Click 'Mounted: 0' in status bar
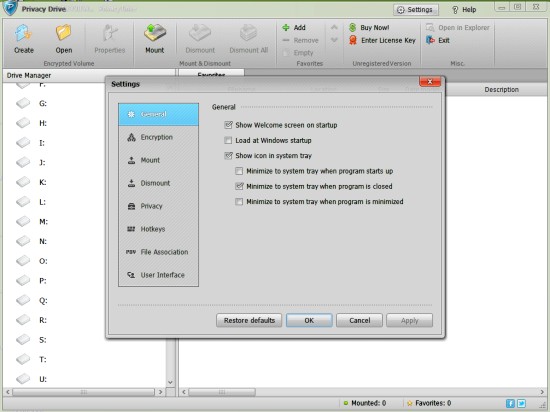 click(x=365, y=403)
